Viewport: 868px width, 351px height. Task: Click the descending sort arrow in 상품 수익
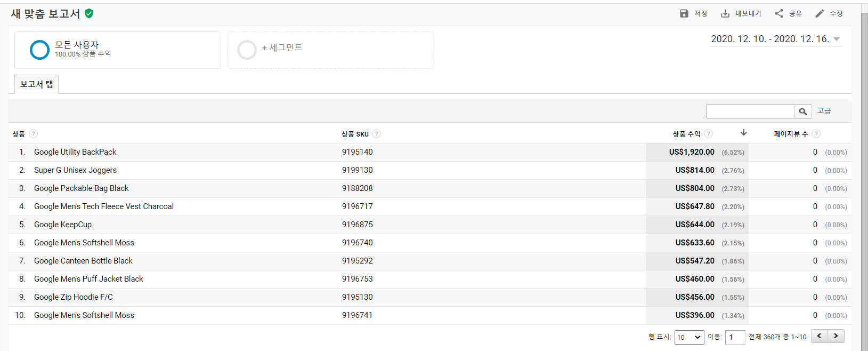click(x=744, y=133)
